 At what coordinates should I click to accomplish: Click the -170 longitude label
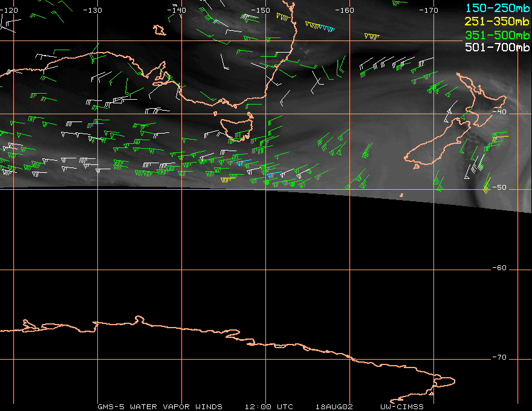(429, 10)
